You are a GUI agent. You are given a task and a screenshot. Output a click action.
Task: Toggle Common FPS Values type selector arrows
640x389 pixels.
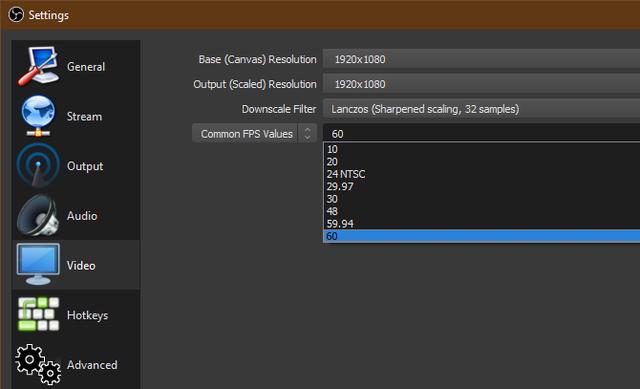307,133
